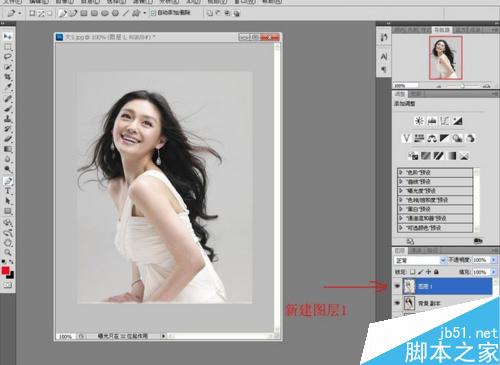Select the Lasso tool
The height and width of the screenshot is (365, 500).
tap(7, 56)
